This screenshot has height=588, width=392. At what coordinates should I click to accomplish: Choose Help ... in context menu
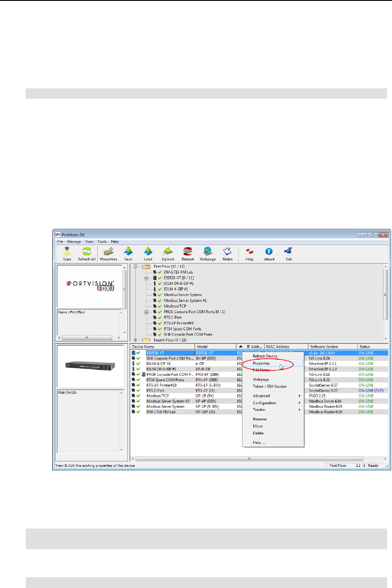tap(273, 442)
